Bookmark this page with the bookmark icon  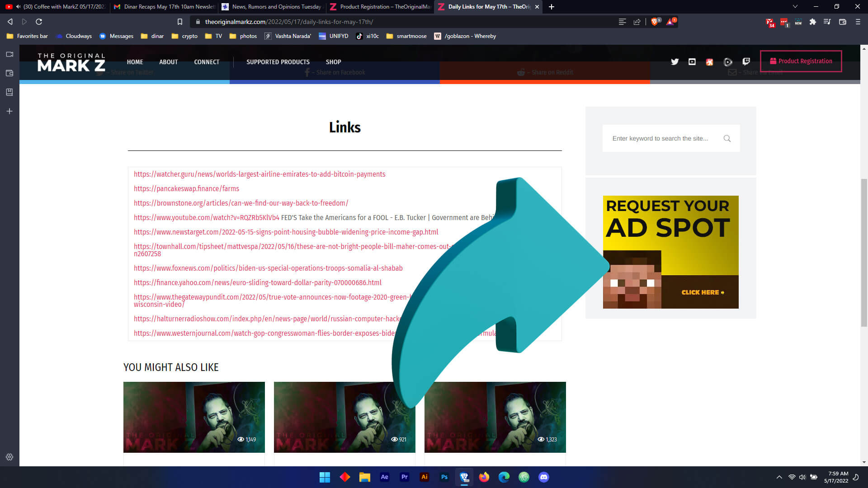tap(180, 22)
